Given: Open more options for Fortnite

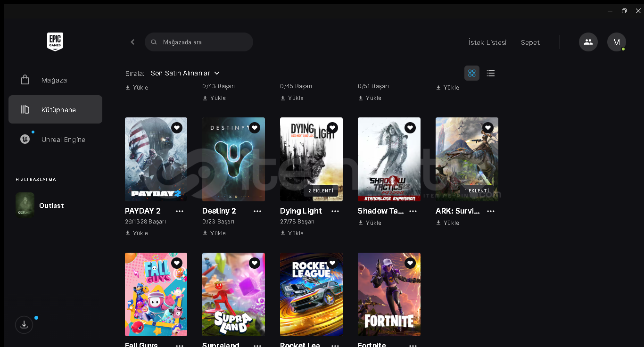Looking at the screenshot, I should tap(413, 345).
